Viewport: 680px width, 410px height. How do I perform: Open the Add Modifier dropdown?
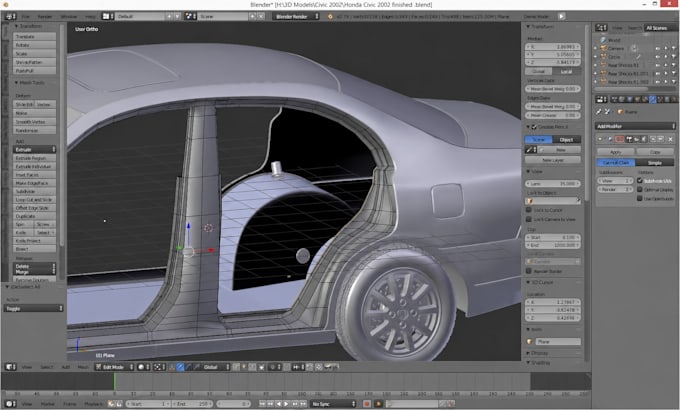[x=635, y=126]
